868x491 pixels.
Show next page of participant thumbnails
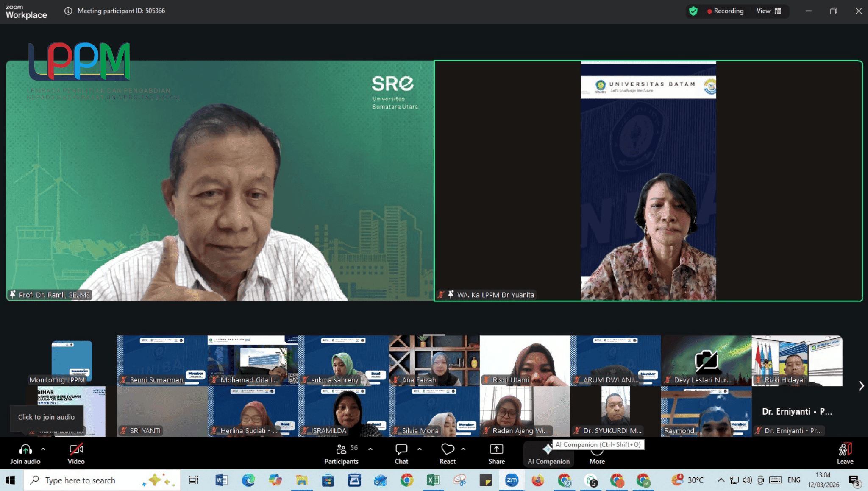tap(861, 385)
